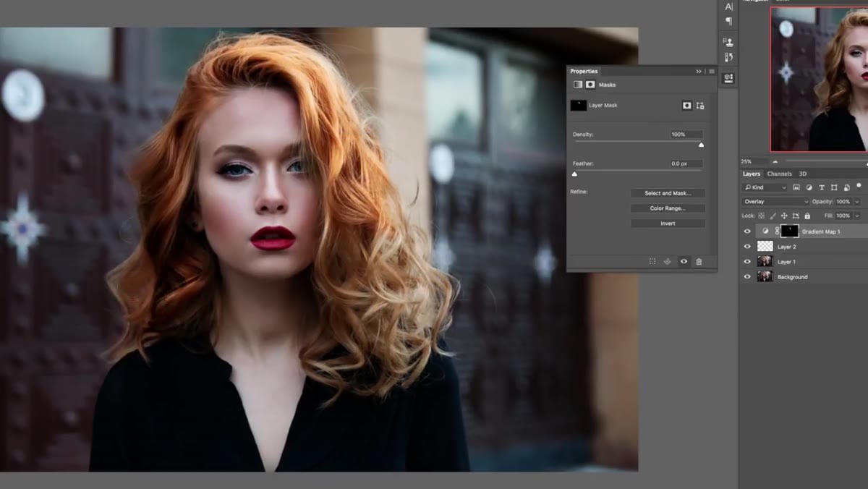This screenshot has width=868, height=489.
Task: Switch to the 3D tab
Action: tap(803, 174)
